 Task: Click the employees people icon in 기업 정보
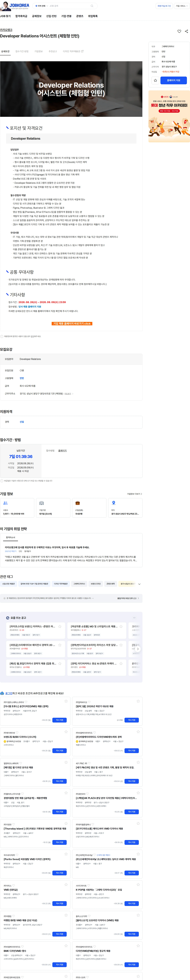point(5,503)
